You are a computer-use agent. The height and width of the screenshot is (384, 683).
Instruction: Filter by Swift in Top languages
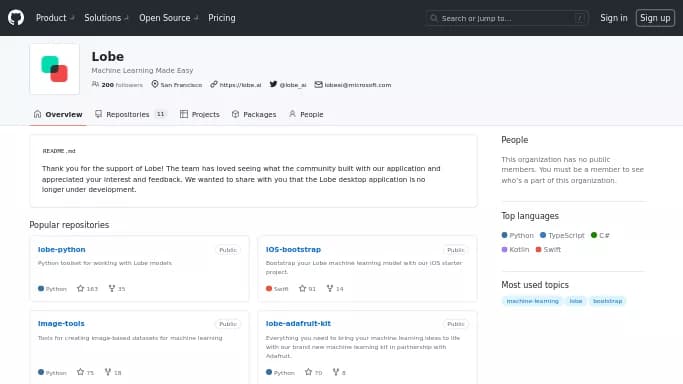[548, 249]
